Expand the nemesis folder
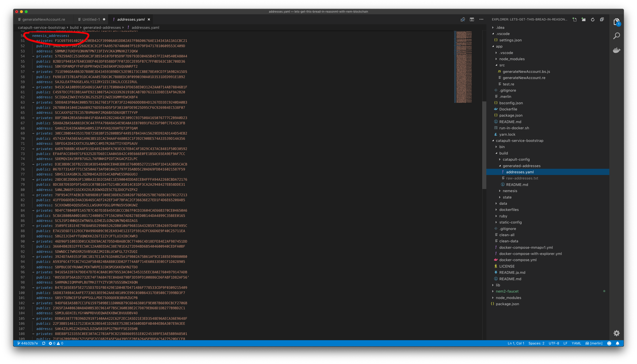This screenshot has height=364, width=637. (x=510, y=191)
